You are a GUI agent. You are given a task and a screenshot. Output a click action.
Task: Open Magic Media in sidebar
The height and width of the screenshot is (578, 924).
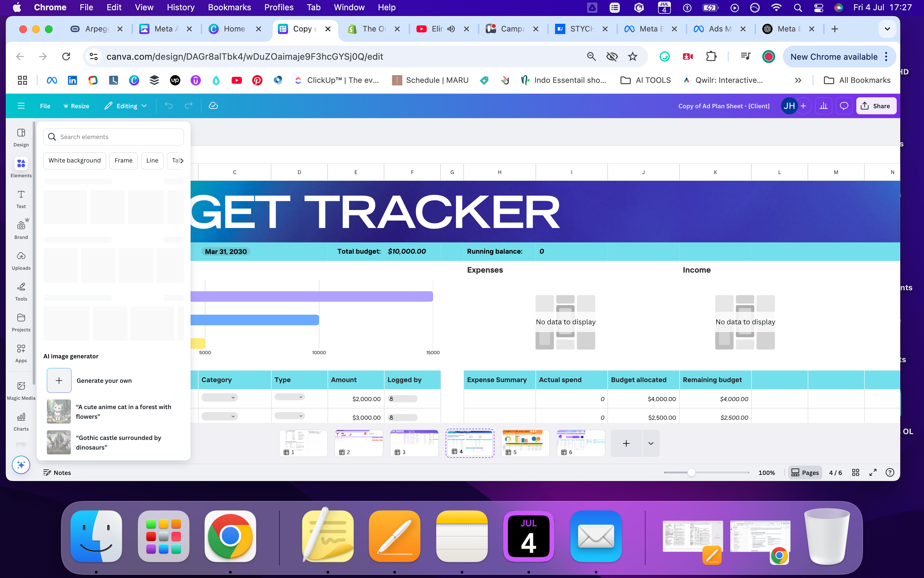coord(21,391)
